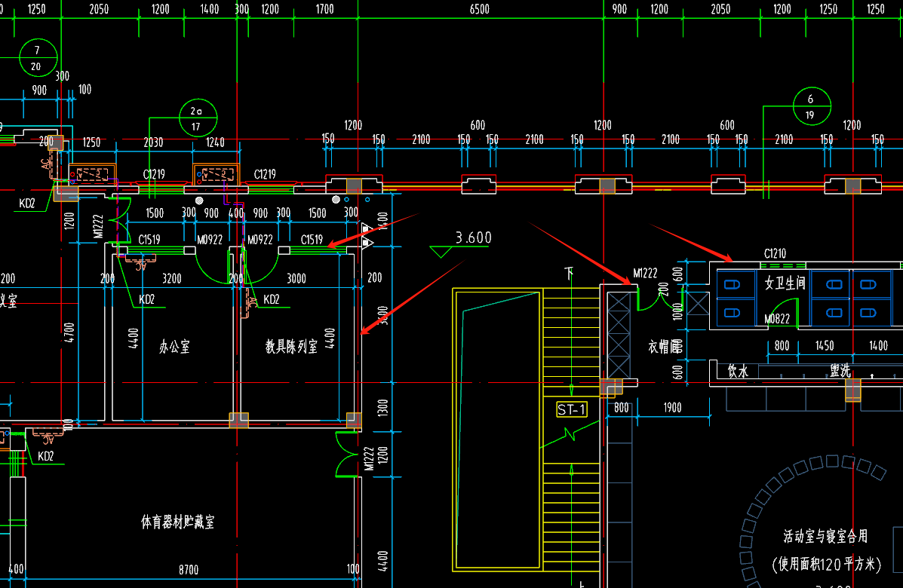The width and height of the screenshot is (903, 588).
Task: Select the 1450 dimension text
Action: click(x=824, y=345)
